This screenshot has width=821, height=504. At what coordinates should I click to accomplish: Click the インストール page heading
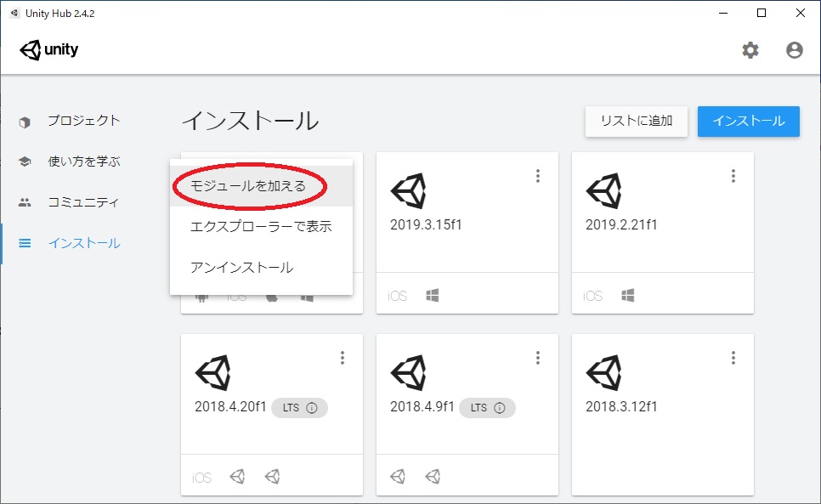(250, 121)
